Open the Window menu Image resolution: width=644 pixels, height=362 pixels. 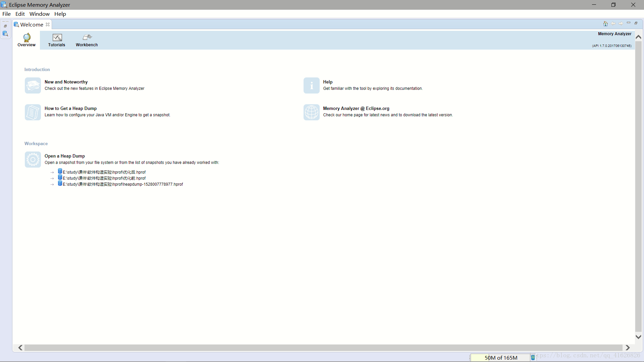coord(40,14)
